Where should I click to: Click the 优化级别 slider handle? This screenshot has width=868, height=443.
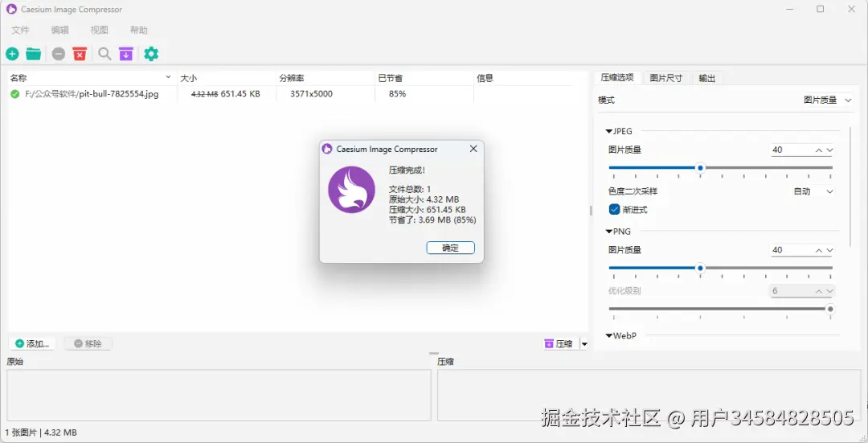coord(829,309)
